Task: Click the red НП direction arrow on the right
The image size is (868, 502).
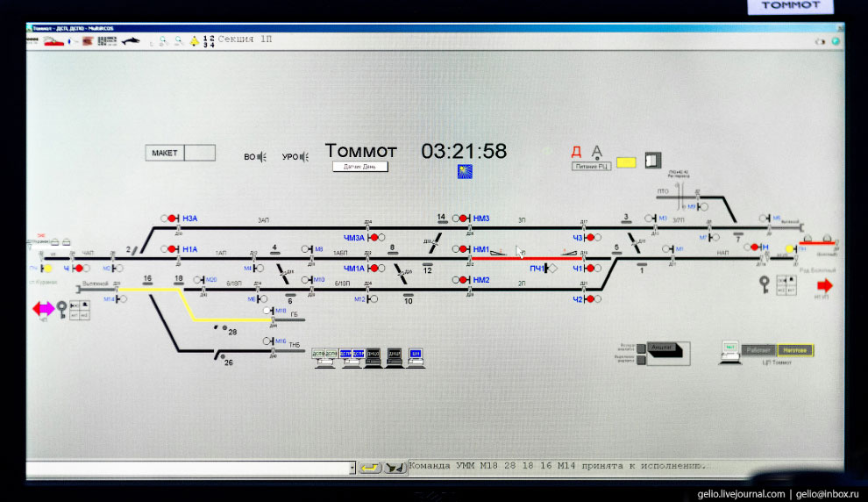Action: [825, 285]
